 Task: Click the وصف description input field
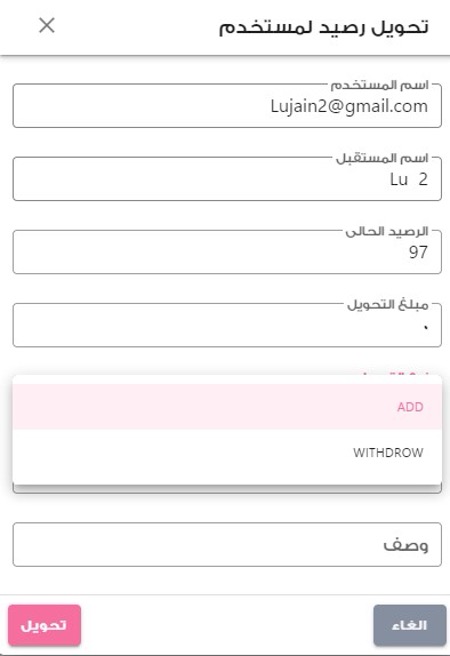click(x=227, y=544)
